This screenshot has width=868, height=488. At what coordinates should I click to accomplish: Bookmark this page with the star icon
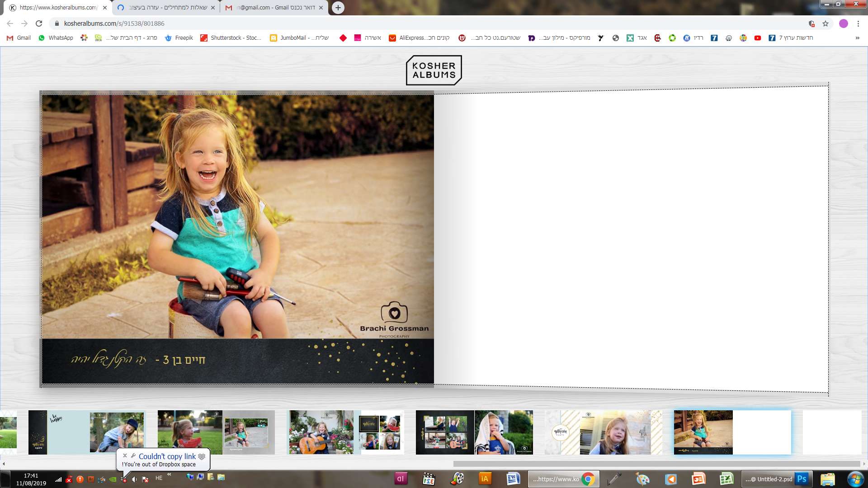pyautogui.click(x=826, y=23)
